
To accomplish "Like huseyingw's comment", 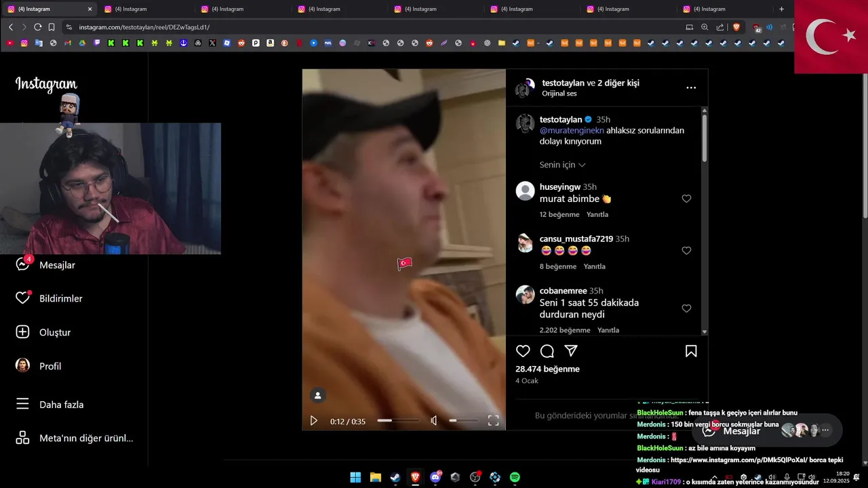I will coord(686,199).
